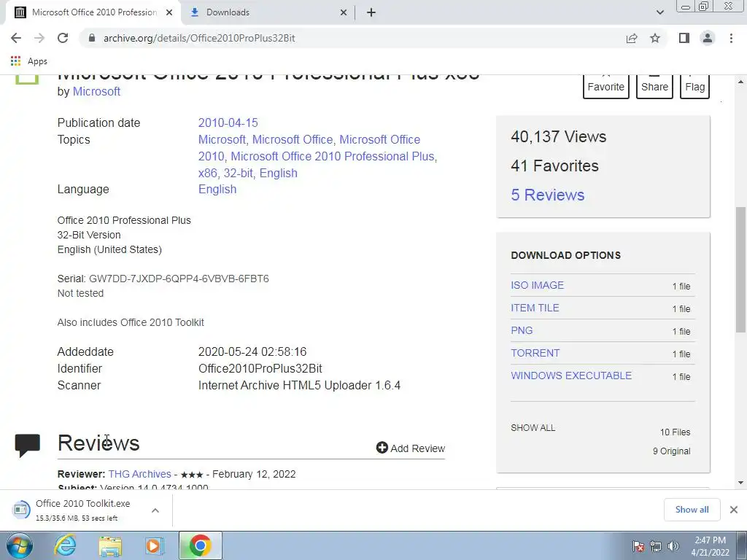Open the Microsoft Office 2010 Professional Plus topic
This screenshot has height=560, width=747.
(333, 156)
